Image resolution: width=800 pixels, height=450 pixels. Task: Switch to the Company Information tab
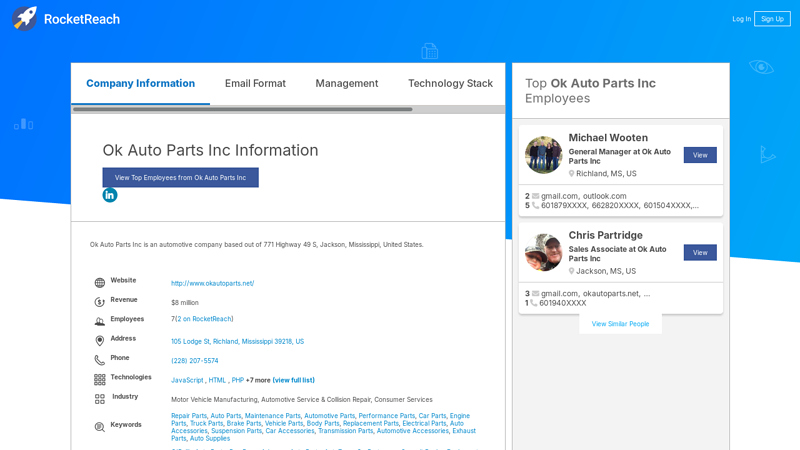140,84
